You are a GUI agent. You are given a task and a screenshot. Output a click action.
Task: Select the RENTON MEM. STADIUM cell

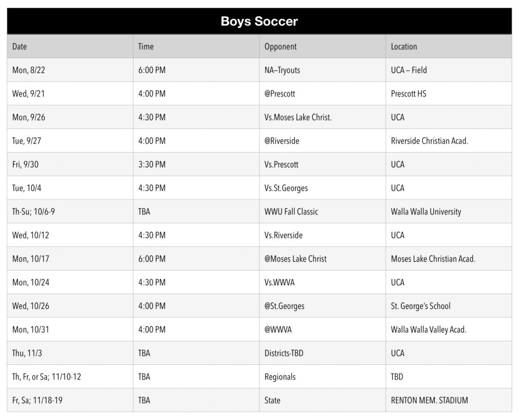tap(449, 400)
